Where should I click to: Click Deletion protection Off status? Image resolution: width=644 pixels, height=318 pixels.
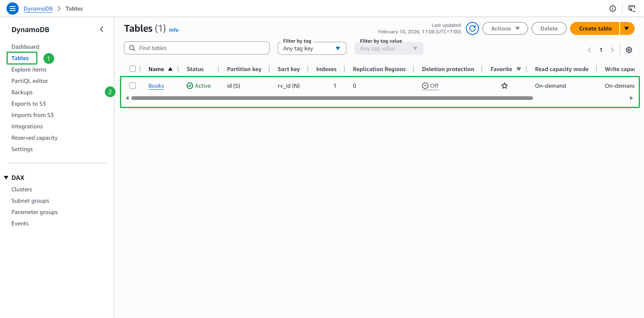(430, 86)
